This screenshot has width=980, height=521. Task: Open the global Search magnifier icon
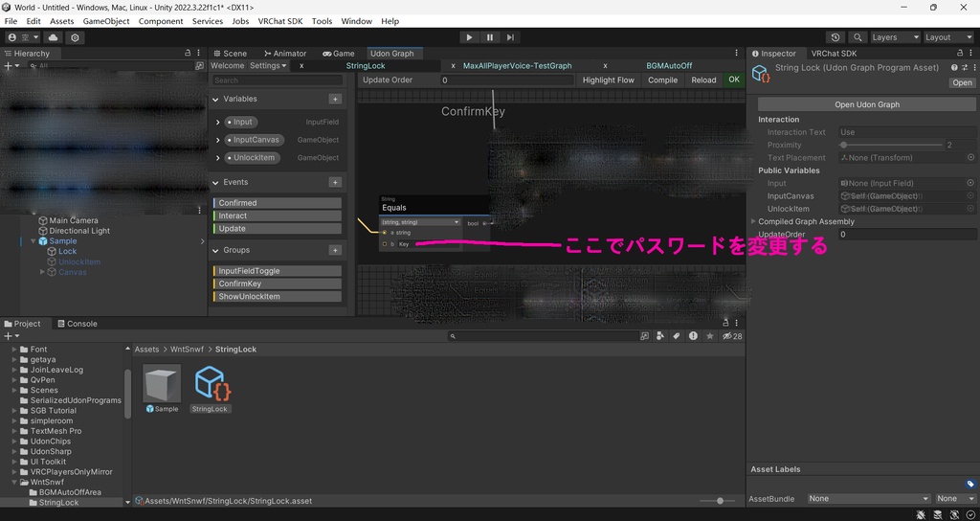coord(858,37)
